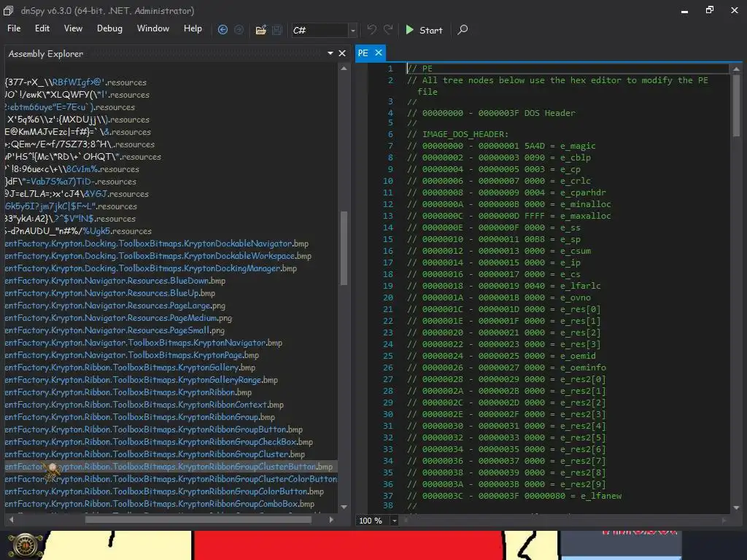Click scroll-down arrow in code editor
Screen dimensions: 747x560
736,508
